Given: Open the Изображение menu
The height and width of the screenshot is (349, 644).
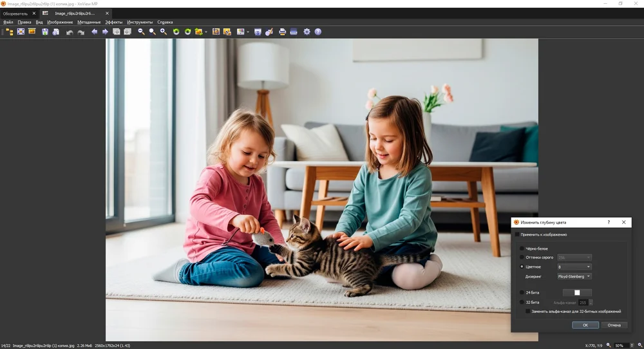Looking at the screenshot, I should (x=60, y=22).
